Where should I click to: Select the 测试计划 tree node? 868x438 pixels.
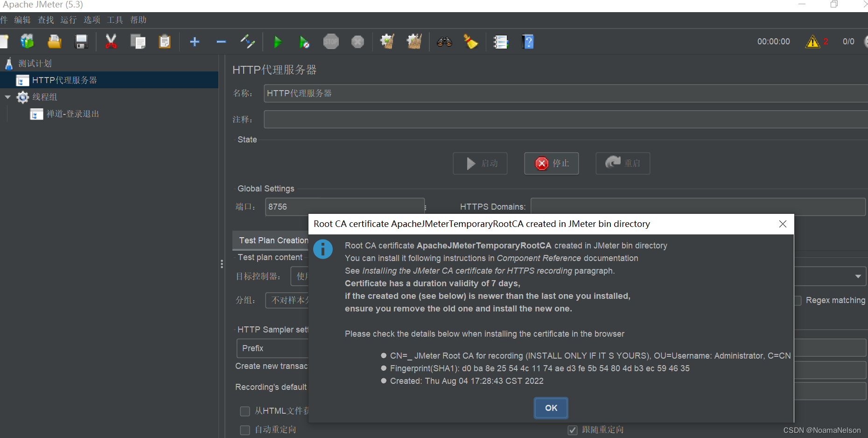coord(35,64)
